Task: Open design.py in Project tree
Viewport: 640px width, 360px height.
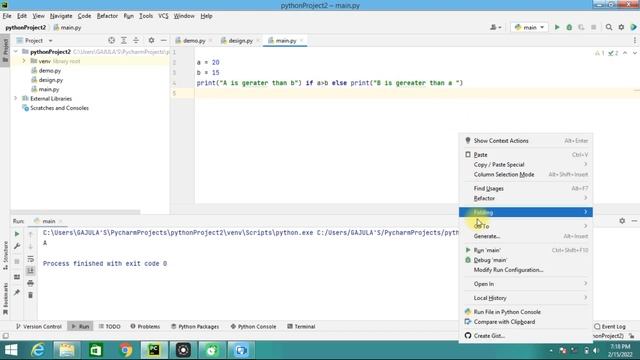Action: click(51, 80)
